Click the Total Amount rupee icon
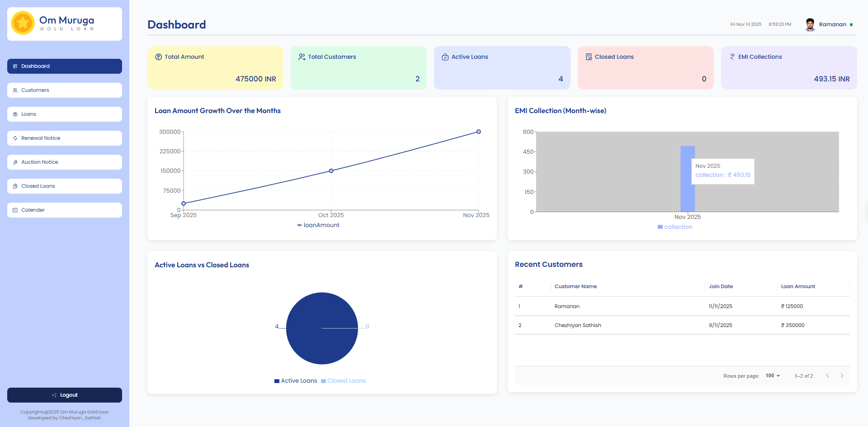This screenshot has height=427, width=868. [159, 57]
